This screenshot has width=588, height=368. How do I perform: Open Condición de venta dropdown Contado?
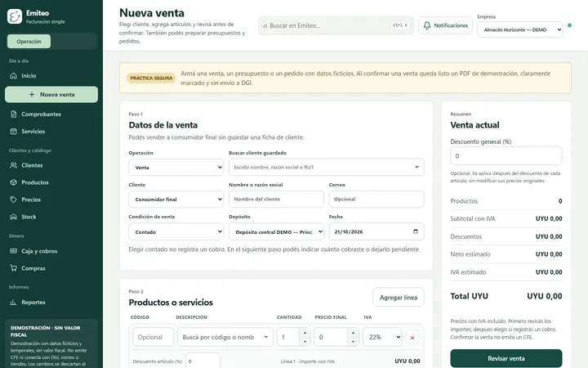(x=176, y=231)
